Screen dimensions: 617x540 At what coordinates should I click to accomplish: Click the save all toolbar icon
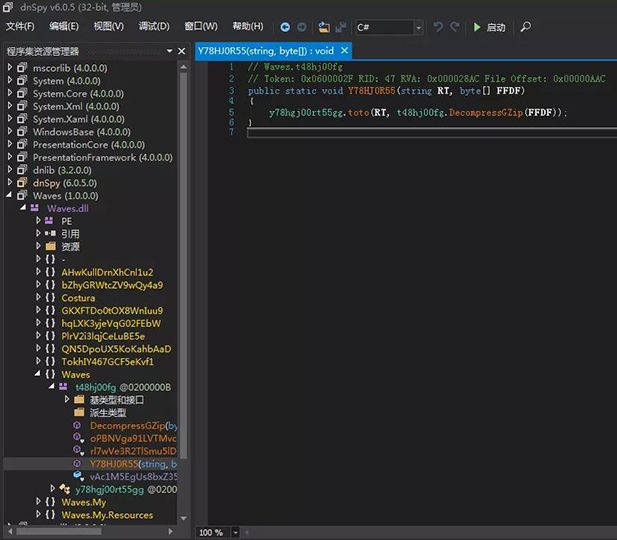point(341,27)
